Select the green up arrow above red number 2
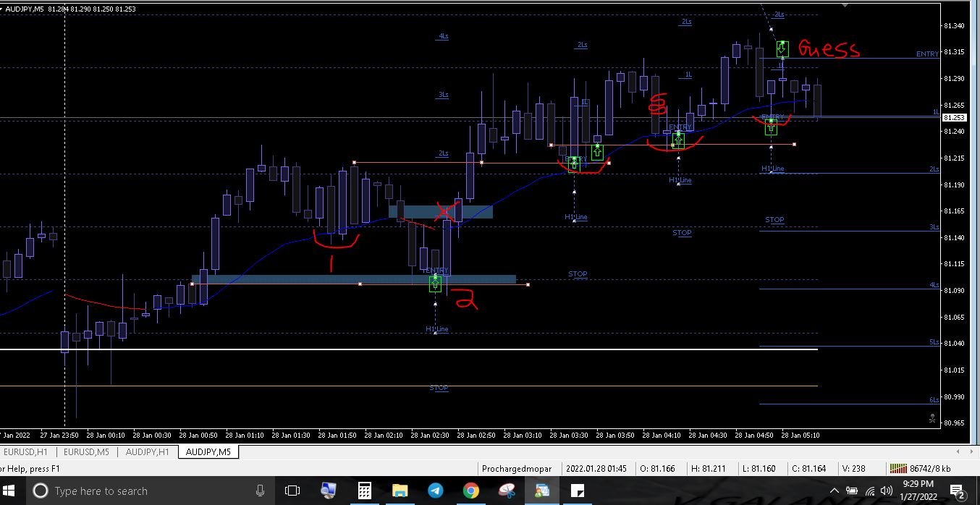This screenshot has width=980, height=505. coord(435,284)
